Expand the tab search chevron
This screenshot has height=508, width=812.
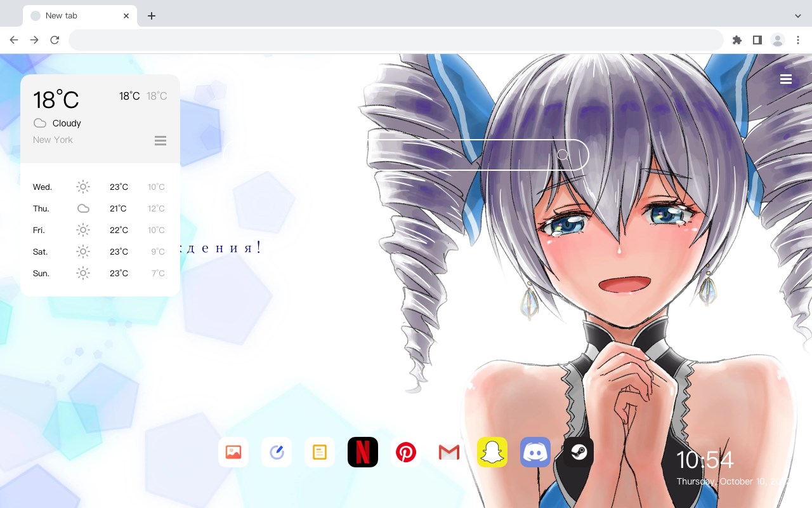tap(798, 16)
